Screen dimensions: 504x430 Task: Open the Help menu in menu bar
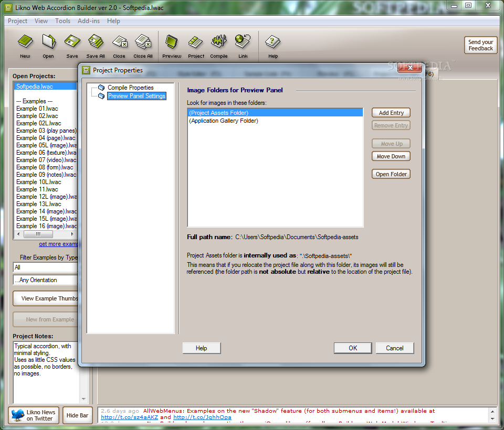click(x=113, y=21)
